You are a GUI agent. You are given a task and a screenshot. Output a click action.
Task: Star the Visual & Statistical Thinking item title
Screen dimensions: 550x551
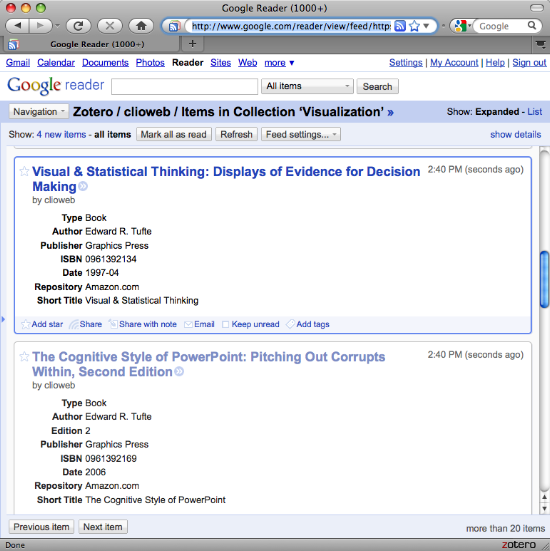pyautogui.click(x=24, y=171)
